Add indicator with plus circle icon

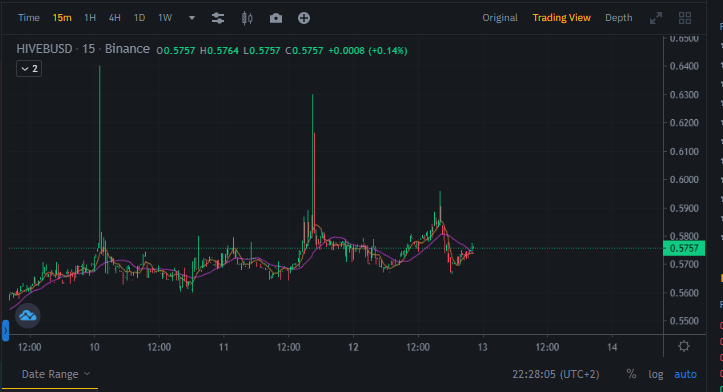click(304, 18)
